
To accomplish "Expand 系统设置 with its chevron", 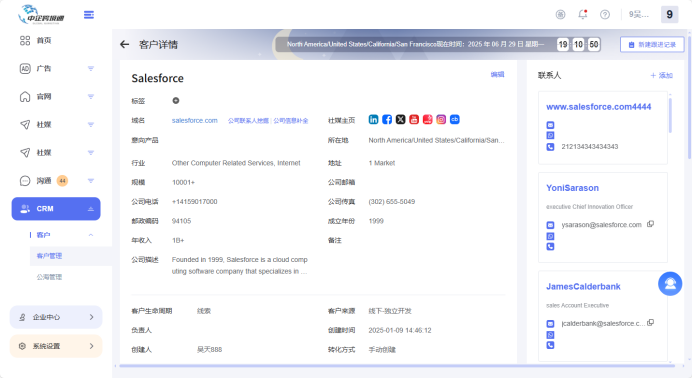I will point(91,346).
